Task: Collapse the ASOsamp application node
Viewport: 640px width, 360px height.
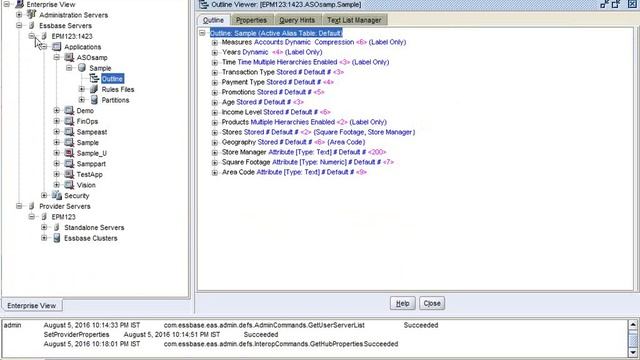Action: 57,57
